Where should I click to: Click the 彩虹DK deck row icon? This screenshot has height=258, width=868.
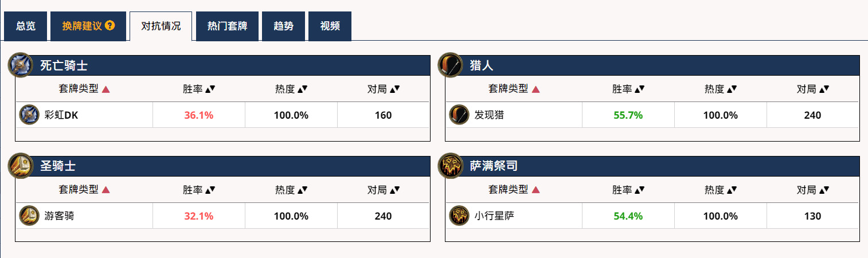[29, 115]
